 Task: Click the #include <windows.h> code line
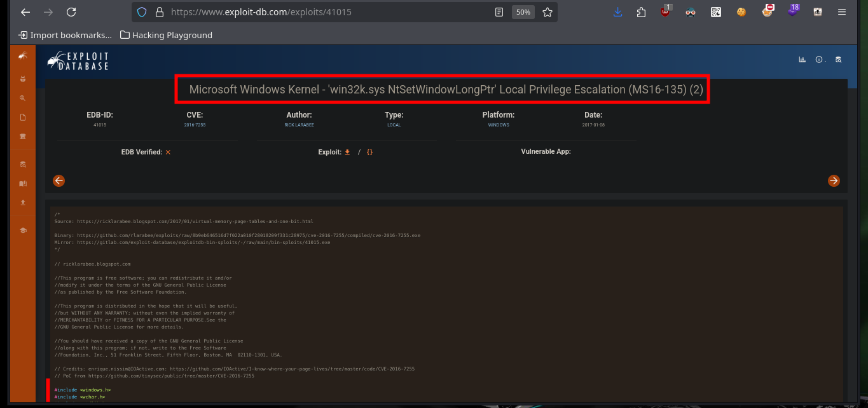coord(83,390)
